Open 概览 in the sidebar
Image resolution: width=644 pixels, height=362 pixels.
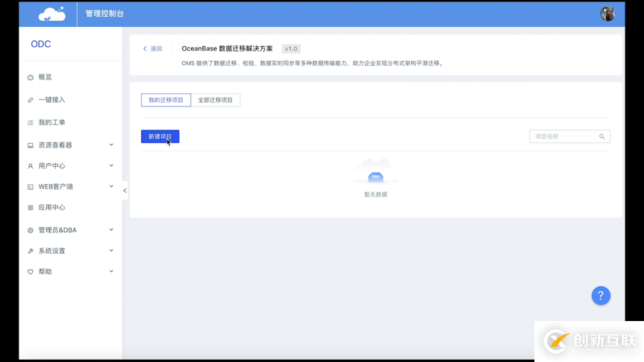coord(45,77)
